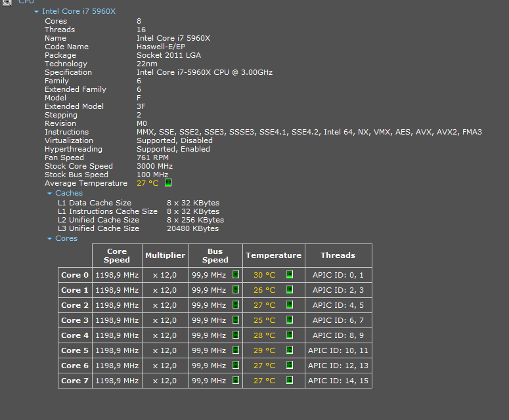Screen dimensions: 509x420
Task: Click the L2 cache value 8 x 256 KBytes
Action: (x=196, y=220)
